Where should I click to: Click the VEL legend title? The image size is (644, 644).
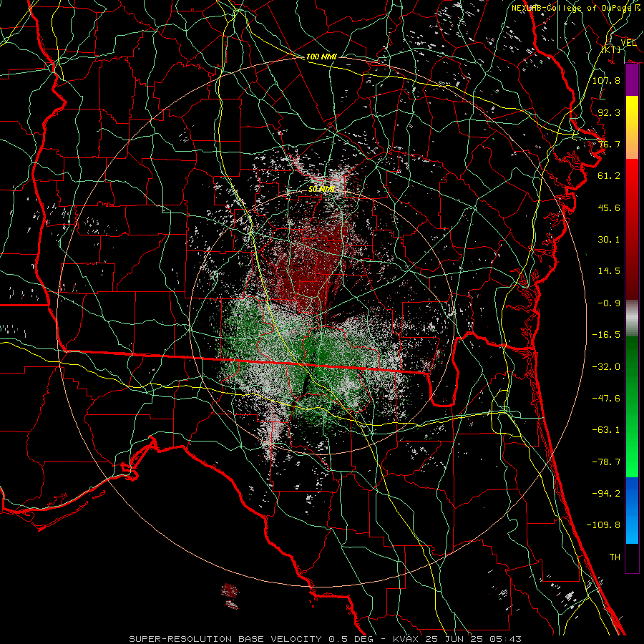tap(629, 43)
